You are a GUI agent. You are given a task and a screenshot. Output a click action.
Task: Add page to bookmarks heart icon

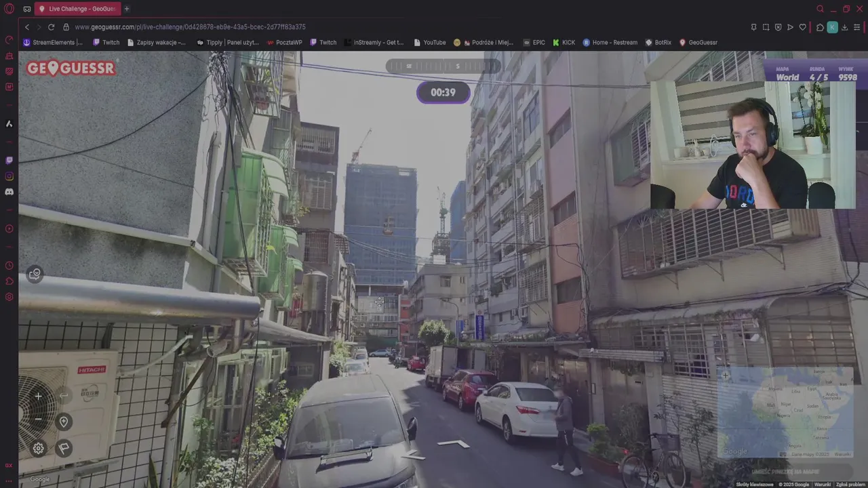point(803,27)
